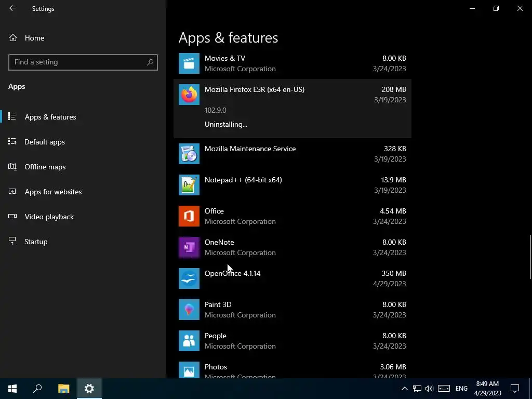The image size is (532, 399).
Task: Click Firefox version 102.9.0 text
Action: pyautogui.click(x=216, y=110)
